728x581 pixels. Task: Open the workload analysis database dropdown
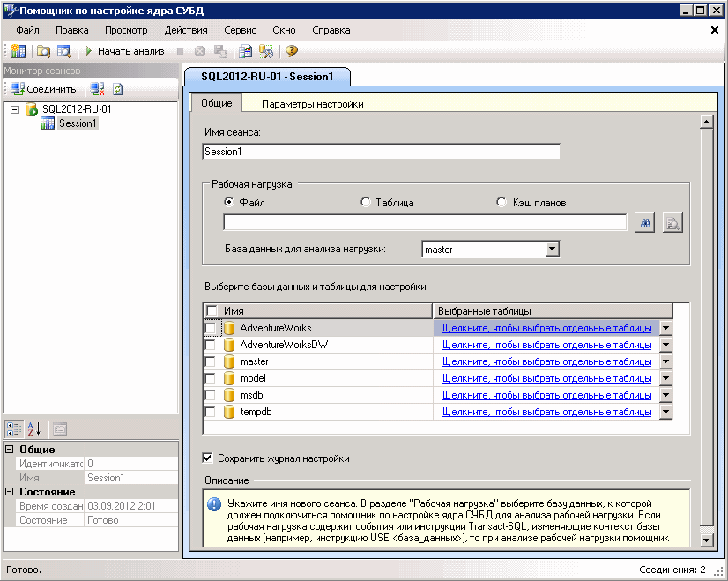552,249
